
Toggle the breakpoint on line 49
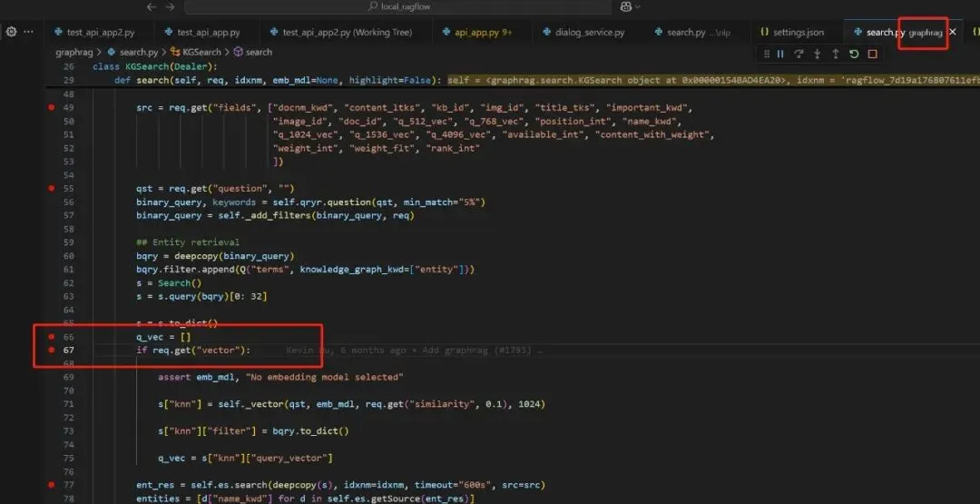51,107
